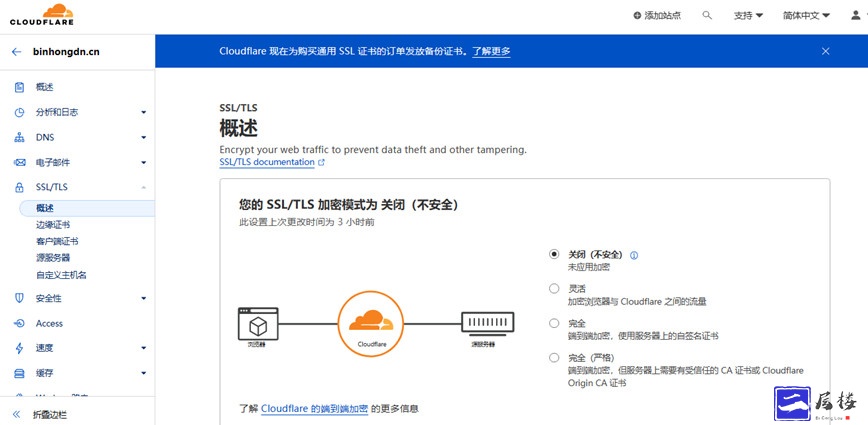
Task: Click the 分析和日志 clock icon
Action: click(19, 112)
